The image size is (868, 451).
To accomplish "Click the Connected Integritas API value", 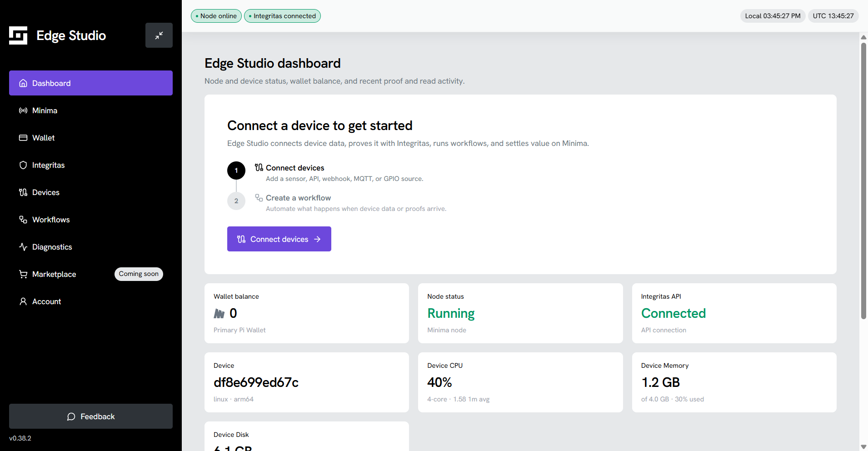I will [673, 313].
